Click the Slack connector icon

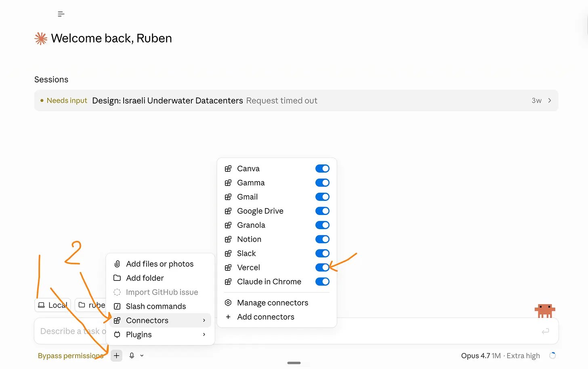click(228, 253)
